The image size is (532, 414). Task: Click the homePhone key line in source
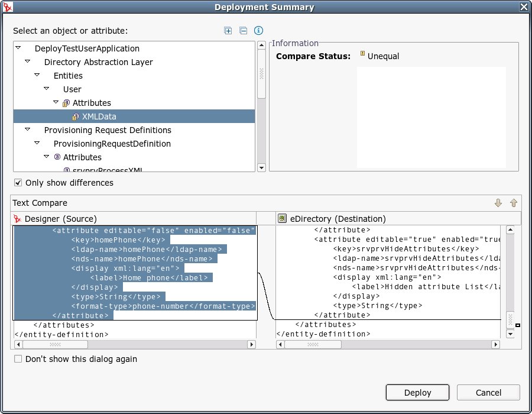118,240
